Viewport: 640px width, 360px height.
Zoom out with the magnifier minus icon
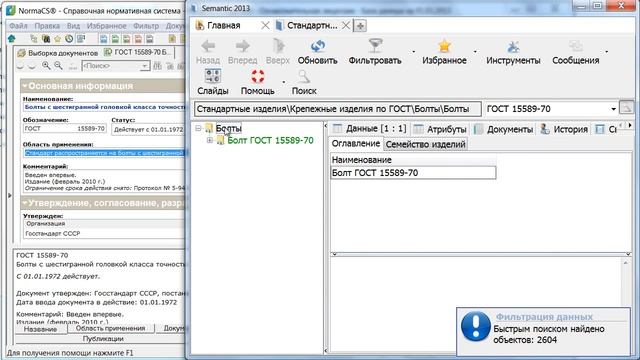pyautogui.click(x=58, y=65)
